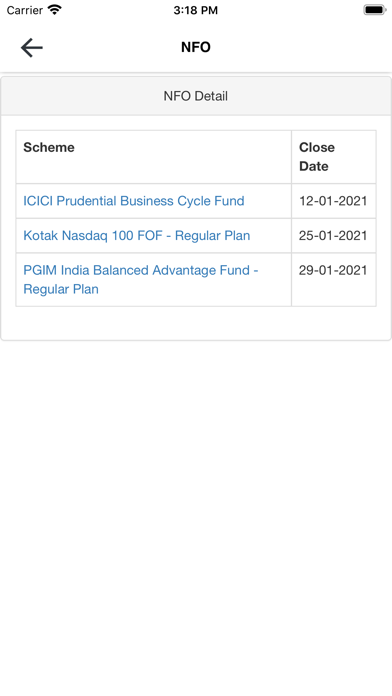
Task: Click the Scheme column header
Action: click(49, 147)
